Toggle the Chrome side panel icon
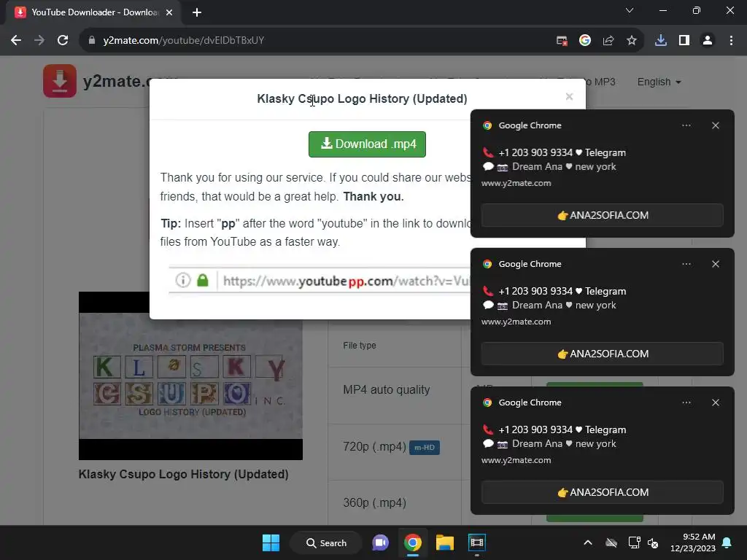This screenshot has width=747, height=560. pyautogui.click(x=684, y=41)
